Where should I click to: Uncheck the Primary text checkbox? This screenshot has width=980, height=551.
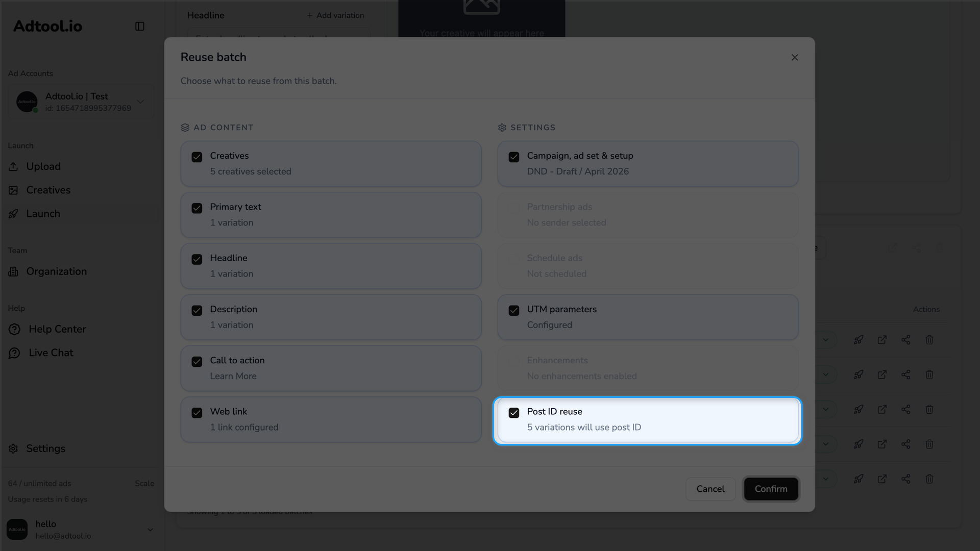coord(197,208)
